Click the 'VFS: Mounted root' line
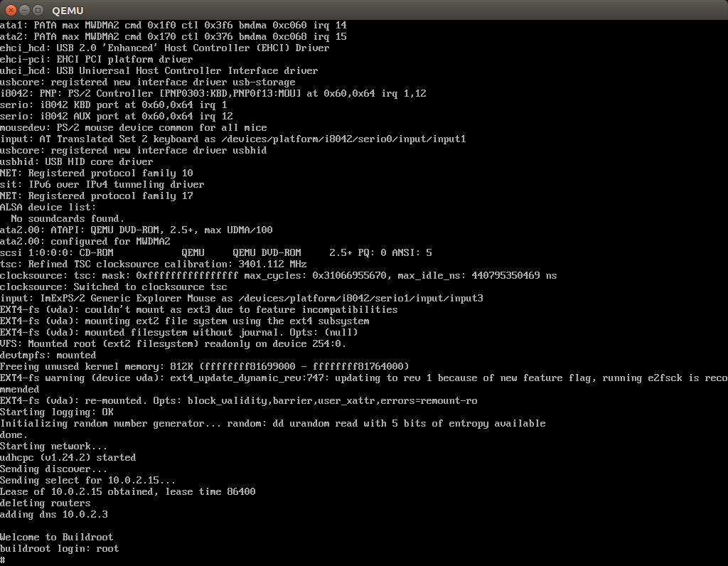 click(x=173, y=343)
